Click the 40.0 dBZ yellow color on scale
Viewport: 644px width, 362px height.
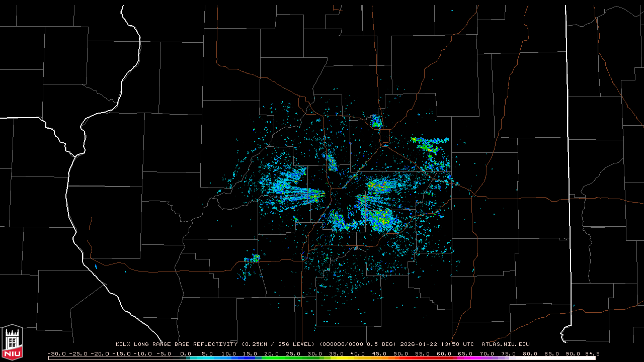[x=358, y=358]
